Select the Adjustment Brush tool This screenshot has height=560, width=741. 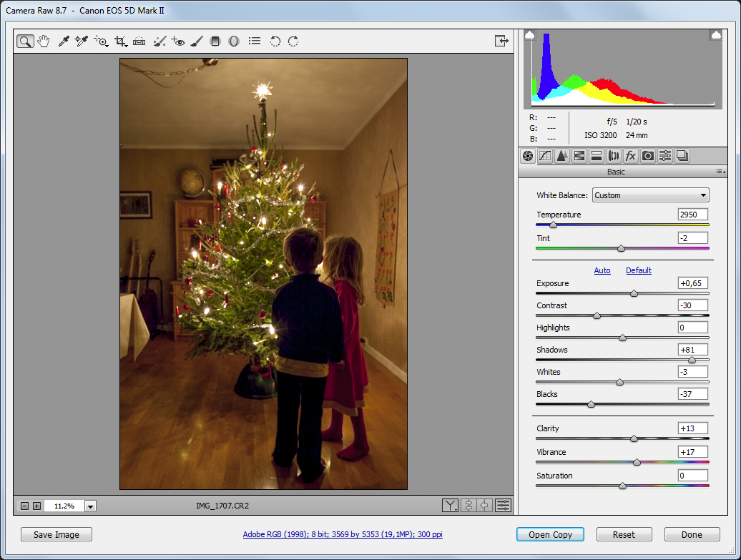click(x=197, y=41)
